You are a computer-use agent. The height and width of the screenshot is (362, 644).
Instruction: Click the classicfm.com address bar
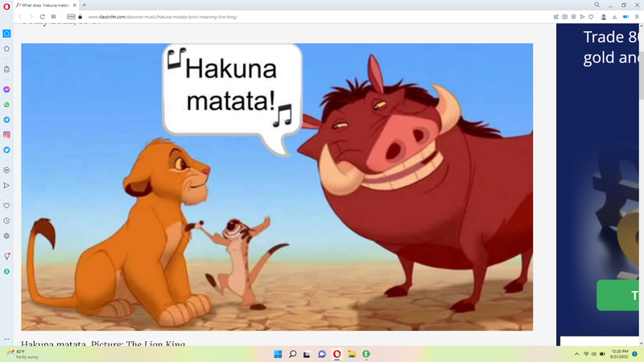[x=163, y=17]
